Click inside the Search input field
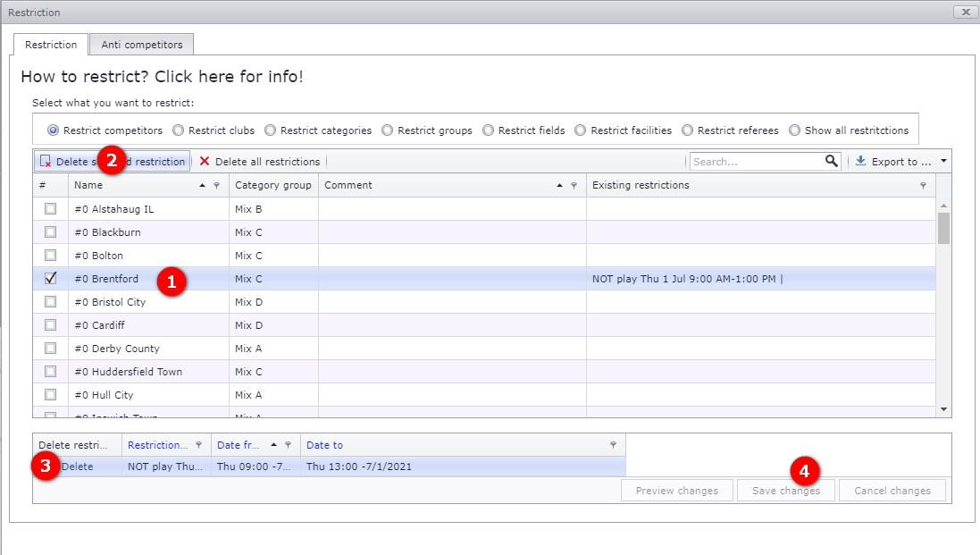 tap(757, 161)
